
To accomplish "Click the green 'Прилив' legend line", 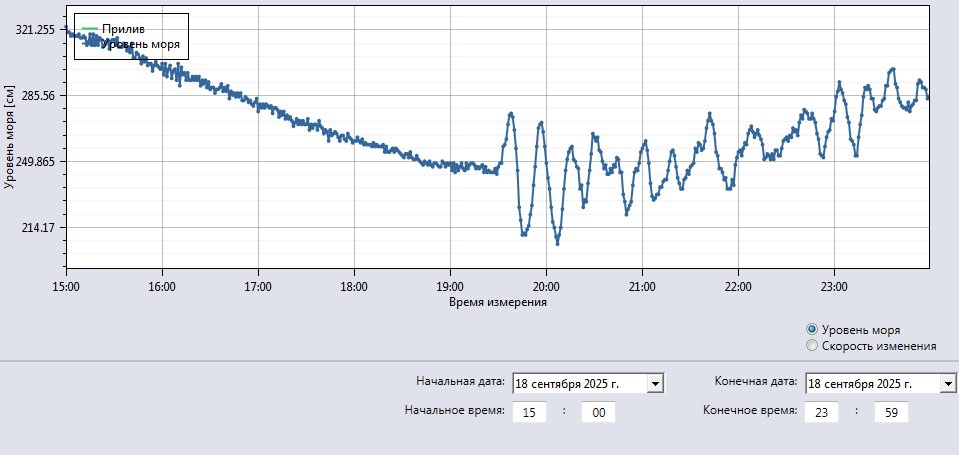I will (90, 28).
